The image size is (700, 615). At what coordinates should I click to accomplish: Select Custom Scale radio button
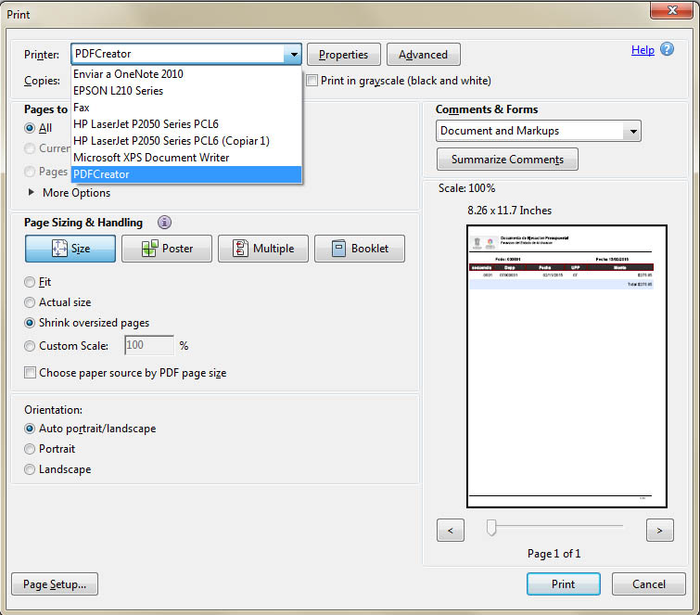pyautogui.click(x=30, y=346)
